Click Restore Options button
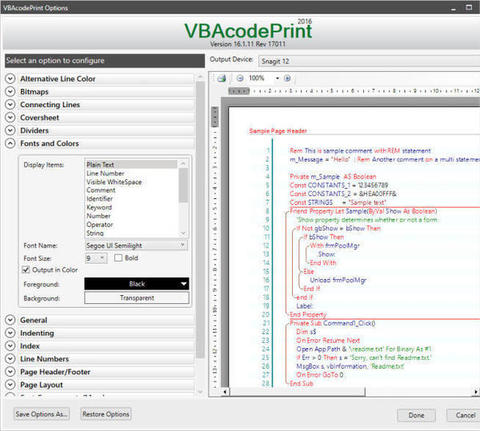 click(106, 414)
